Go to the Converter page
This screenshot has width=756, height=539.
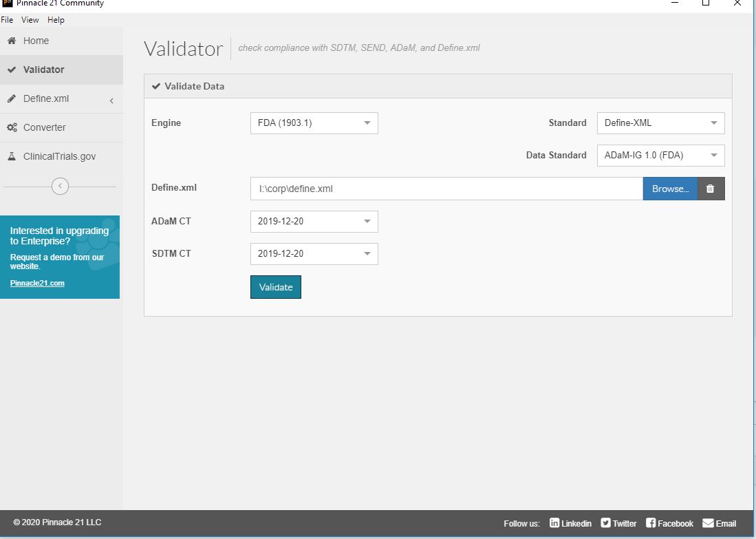pos(61,127)
